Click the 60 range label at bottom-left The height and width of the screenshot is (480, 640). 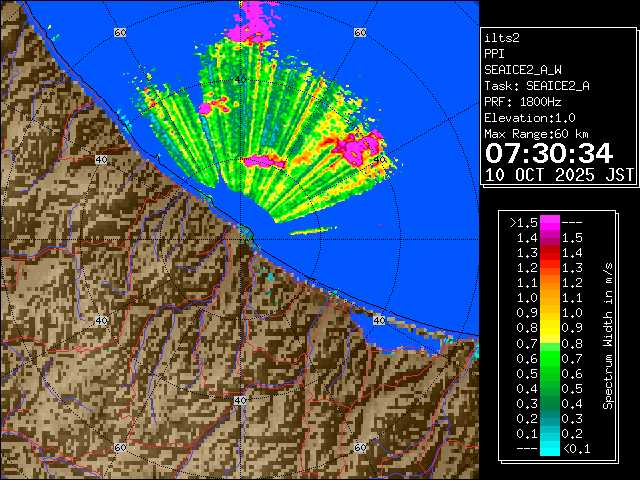pos(120,447)
